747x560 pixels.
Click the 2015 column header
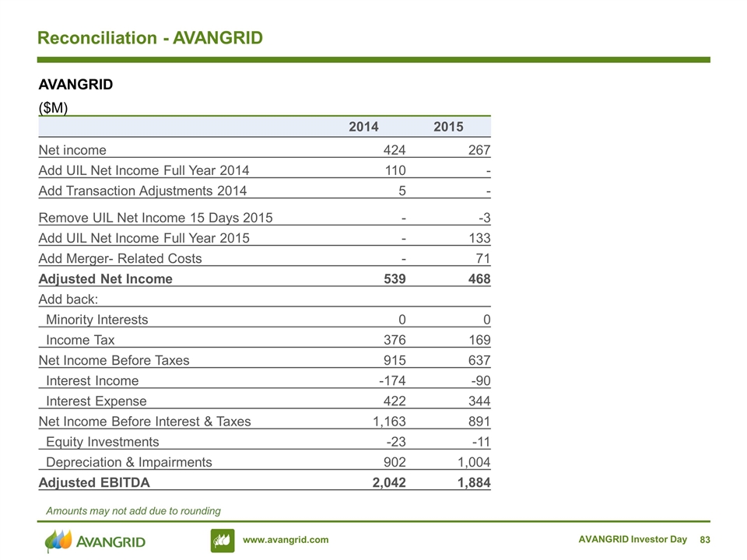tap(448, 127)
